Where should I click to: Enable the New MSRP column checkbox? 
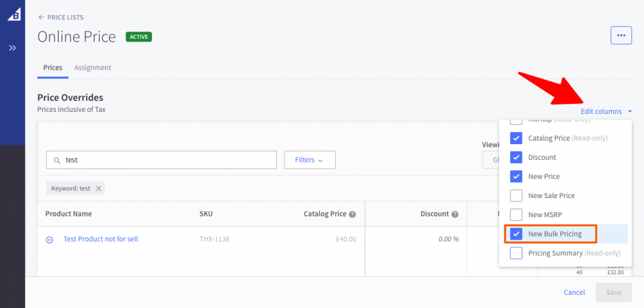[517, 215]
